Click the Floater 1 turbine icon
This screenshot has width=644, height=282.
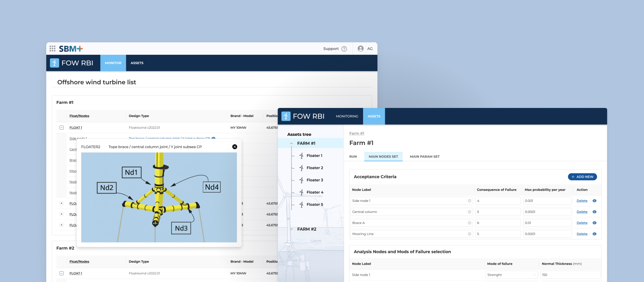[x=301, y=156]
